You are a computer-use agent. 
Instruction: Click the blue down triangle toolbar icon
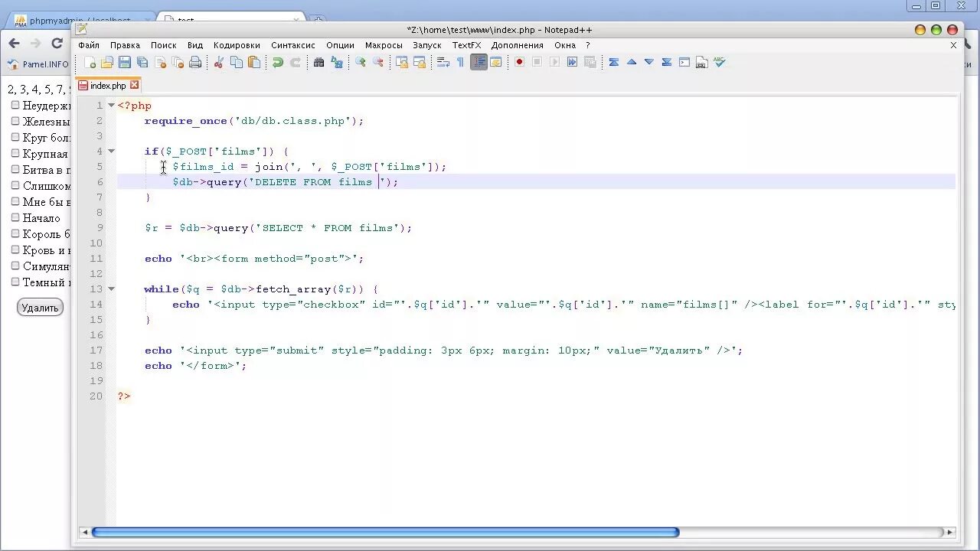click(649, 63)
